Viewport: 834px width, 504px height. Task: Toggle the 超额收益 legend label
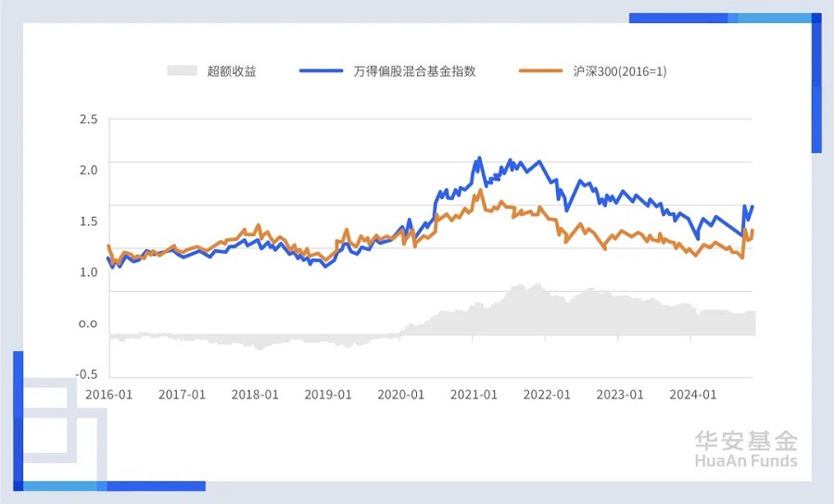(232, 71)
